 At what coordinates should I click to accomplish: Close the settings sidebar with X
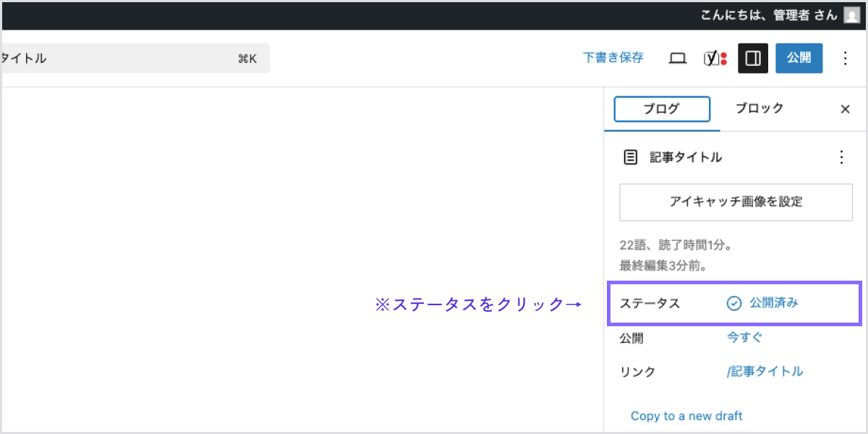[845, 109]
